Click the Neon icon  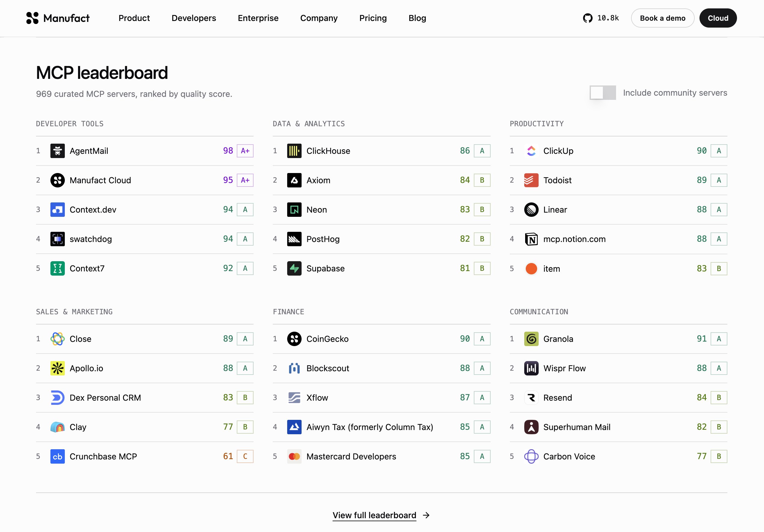pyautogui.click(x=294, y=210)
